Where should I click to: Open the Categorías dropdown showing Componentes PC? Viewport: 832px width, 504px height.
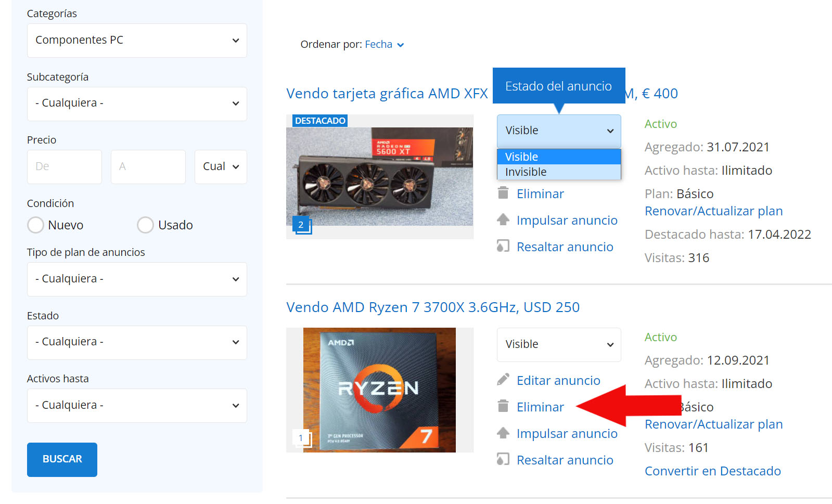click(x=137, y=41)
